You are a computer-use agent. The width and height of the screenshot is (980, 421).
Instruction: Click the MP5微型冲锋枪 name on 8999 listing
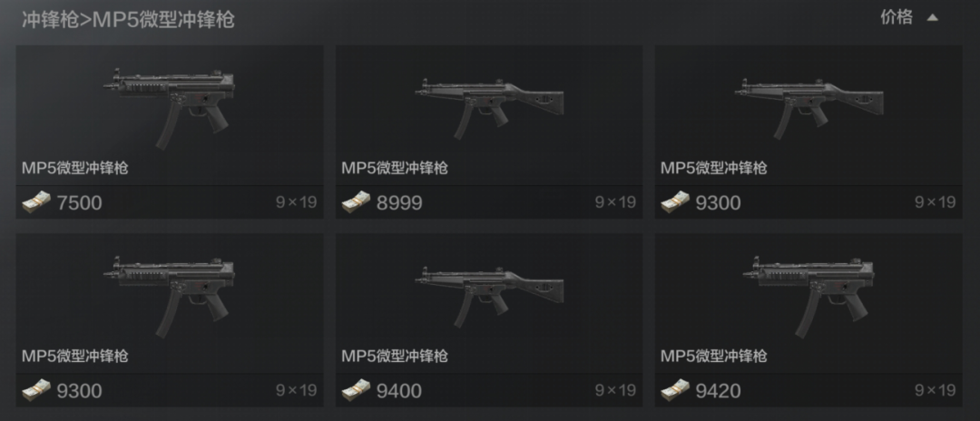click(x=395, y=168)
